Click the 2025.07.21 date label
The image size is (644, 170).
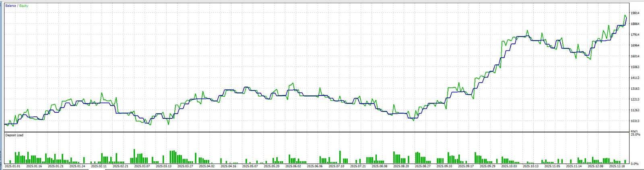(x=358, y=166)
